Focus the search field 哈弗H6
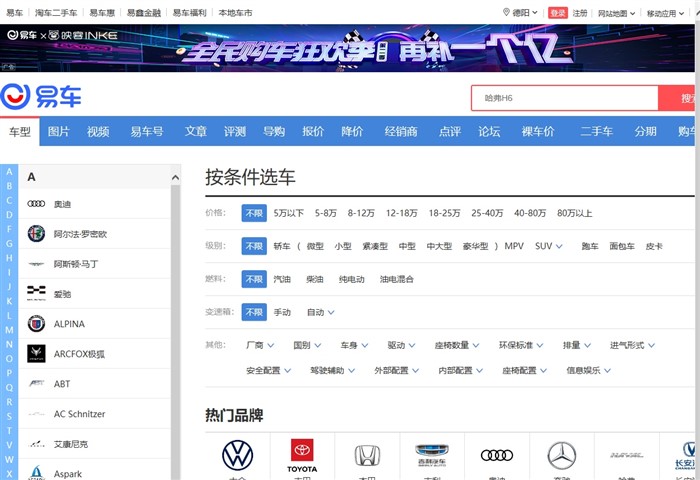This screenshot has height=480, width=700. [565, 98]
